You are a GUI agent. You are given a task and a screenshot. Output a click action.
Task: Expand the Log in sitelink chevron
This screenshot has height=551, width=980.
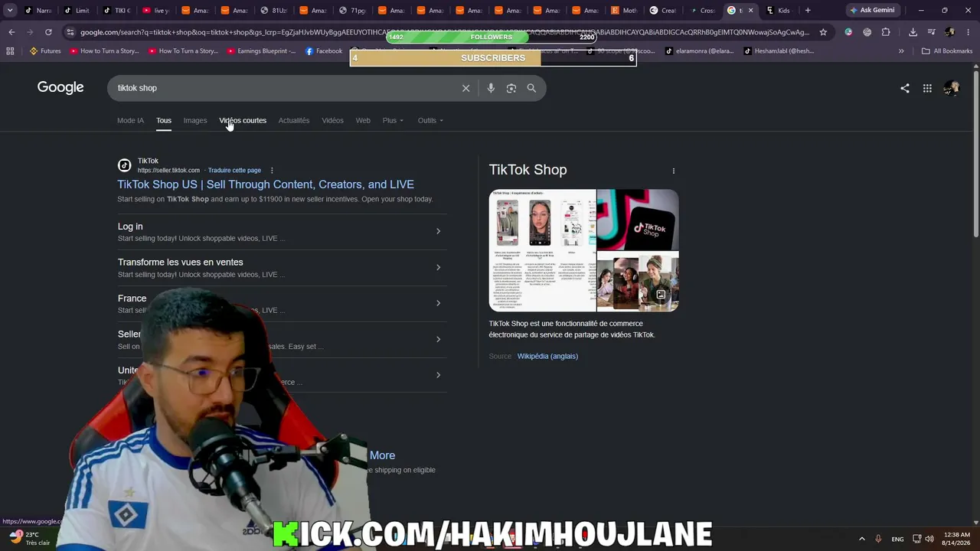click(438, 231)
